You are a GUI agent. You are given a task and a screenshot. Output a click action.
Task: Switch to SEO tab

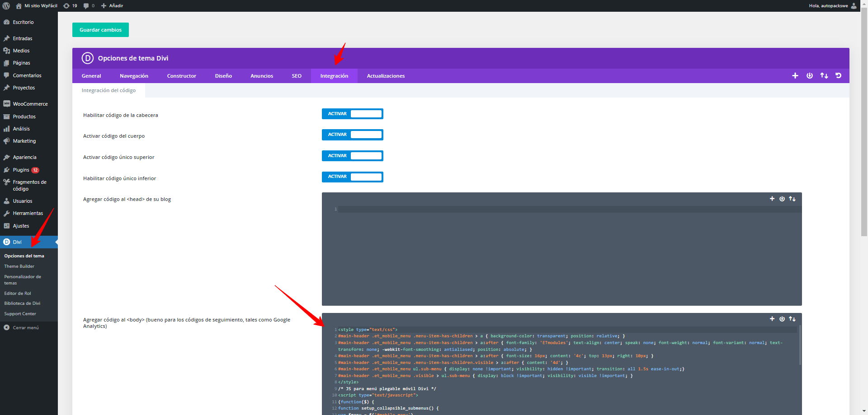coord(297,76)
